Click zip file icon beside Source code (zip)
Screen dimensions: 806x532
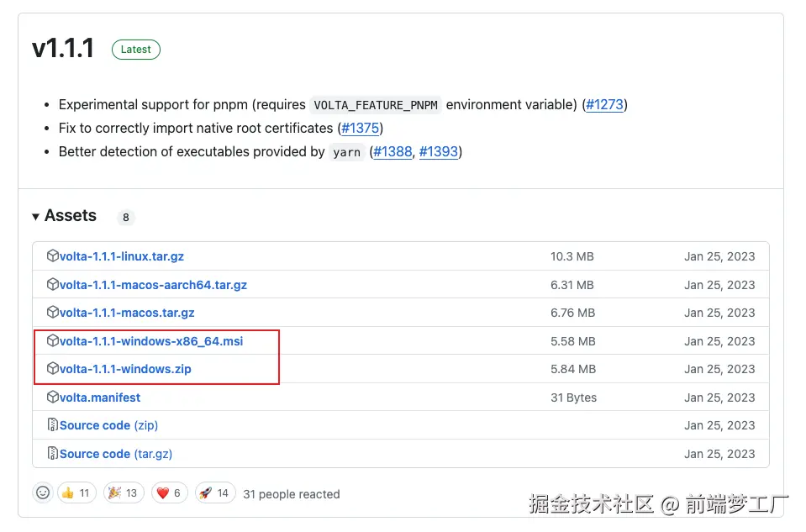(52, 424)
